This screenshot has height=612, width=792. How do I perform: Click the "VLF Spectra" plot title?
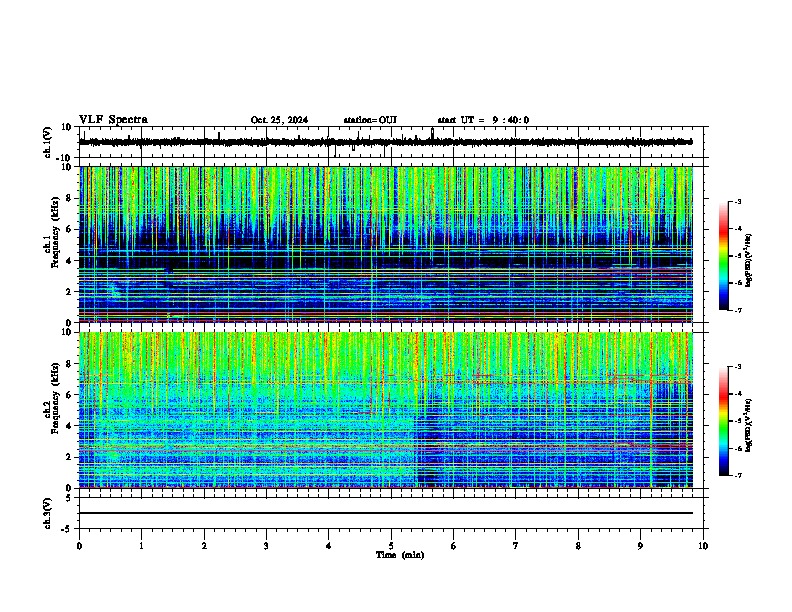click(x=113, y=120)
